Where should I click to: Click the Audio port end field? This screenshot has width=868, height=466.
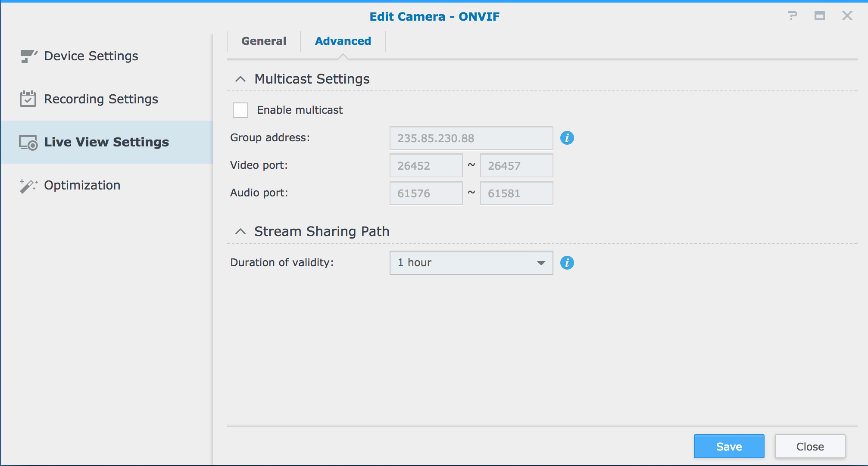516,193
